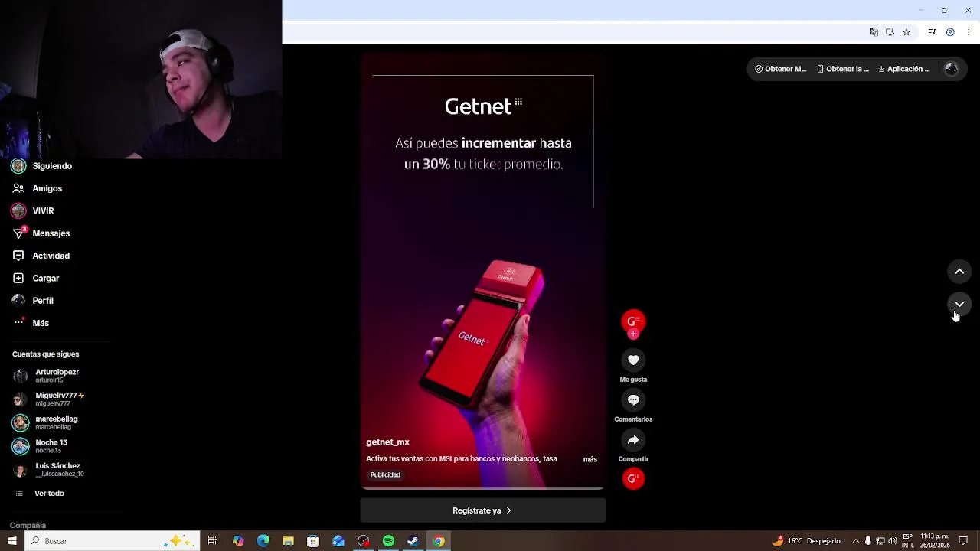Go to previous video with up chevron
The height and width of the screenshot is (551, 980).
[959, 272]
